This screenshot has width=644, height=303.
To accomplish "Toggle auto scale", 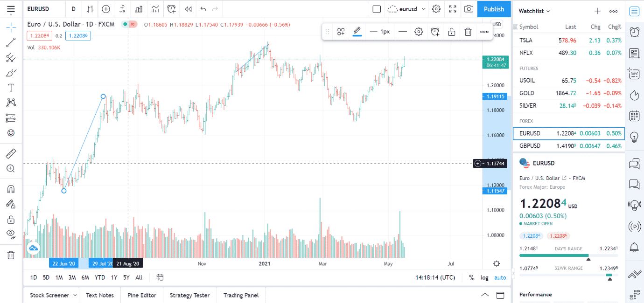I will pos(500,277).
